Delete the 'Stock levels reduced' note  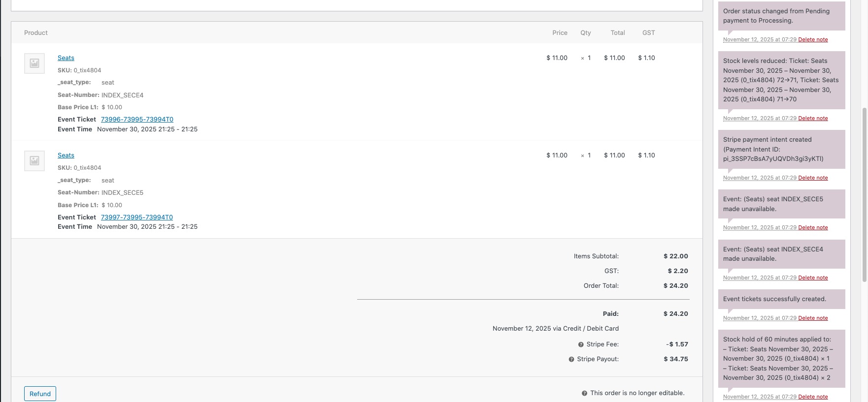point(813,119)
